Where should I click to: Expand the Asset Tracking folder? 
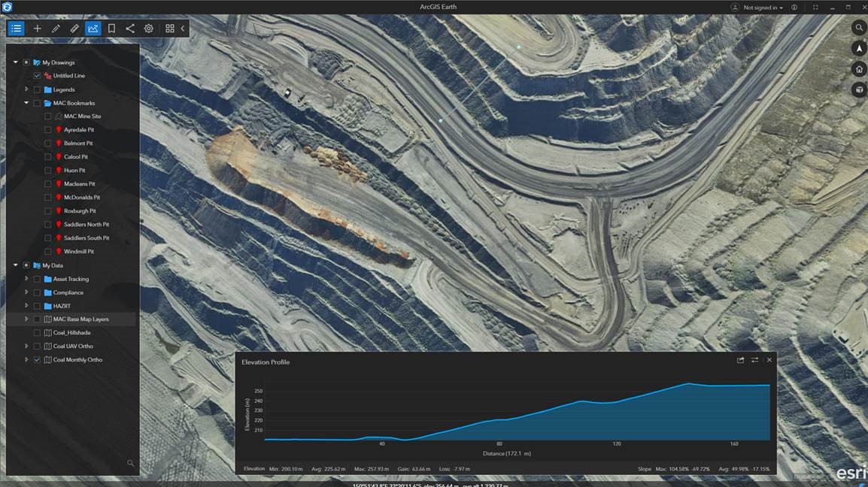[x=26, y=278]
